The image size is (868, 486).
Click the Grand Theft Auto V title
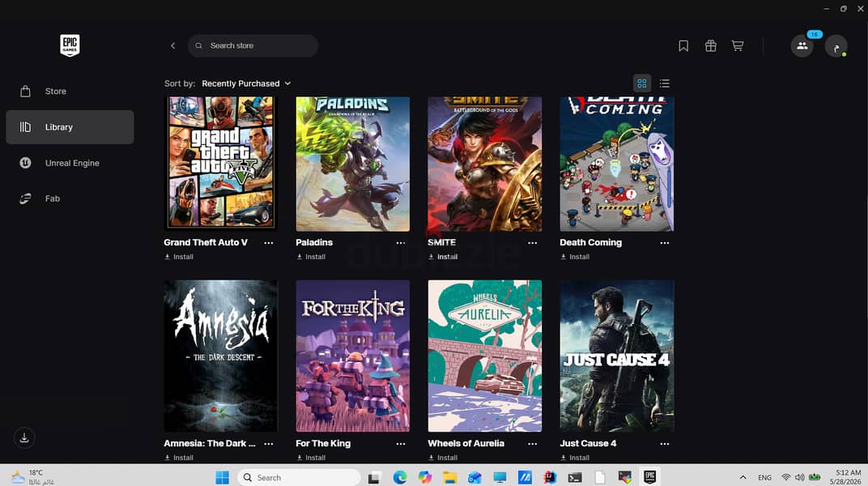pyautogui.click(x=206, y=242)
